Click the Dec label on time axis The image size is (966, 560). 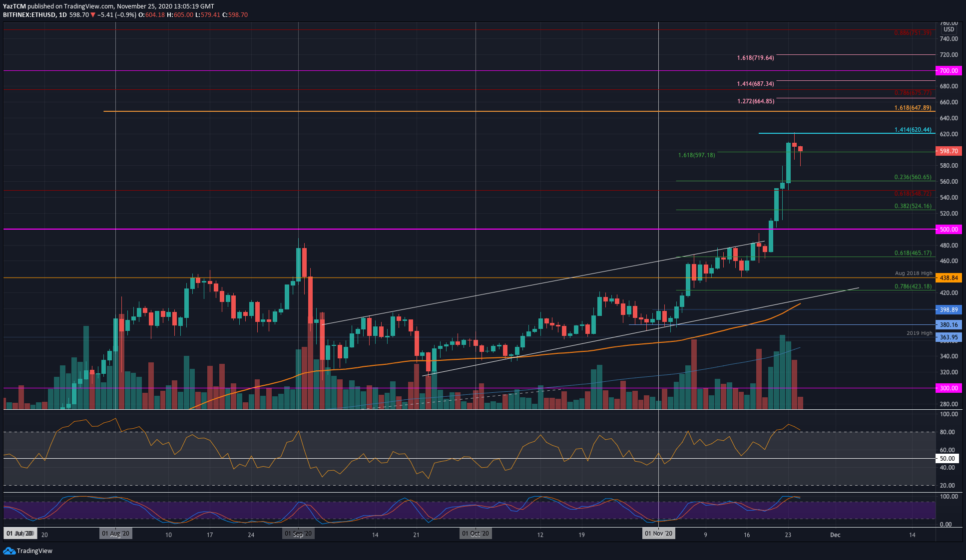[835, 535]
